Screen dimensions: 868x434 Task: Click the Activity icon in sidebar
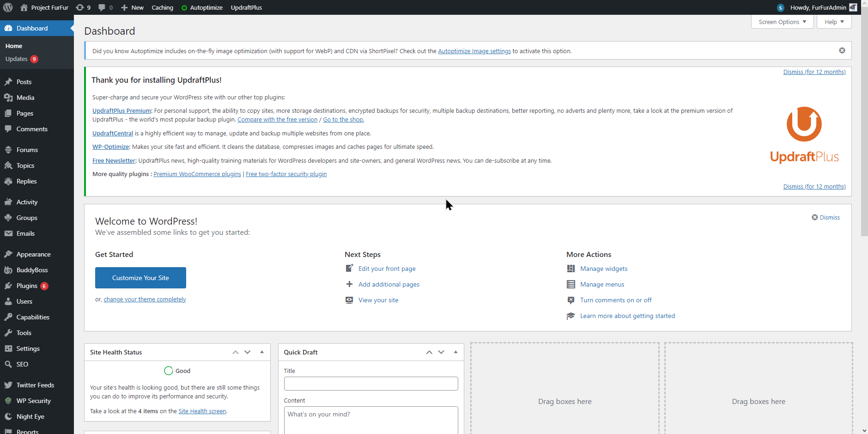point(8,202)
